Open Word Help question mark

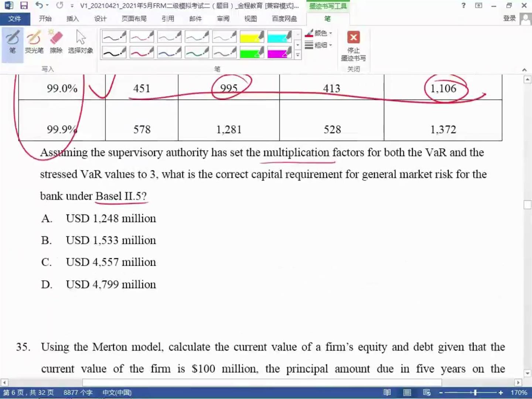464,6
